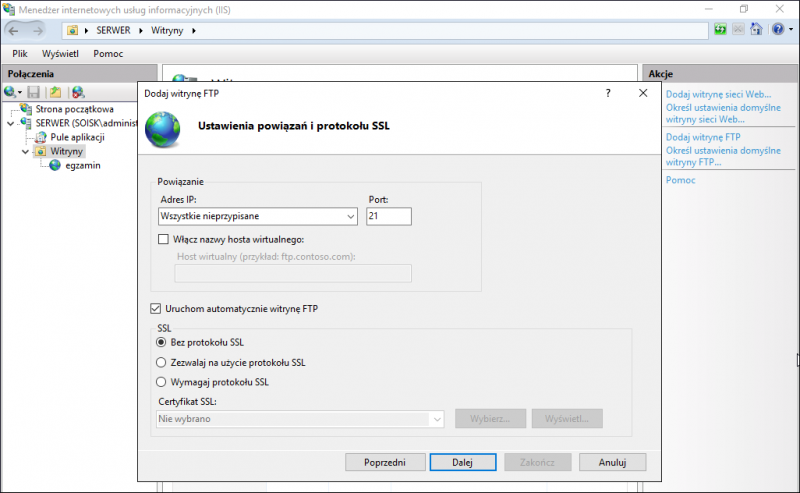Click the Port field showing 21
Viewport: 800px width, 493px height.
click(x=389, y=216)
